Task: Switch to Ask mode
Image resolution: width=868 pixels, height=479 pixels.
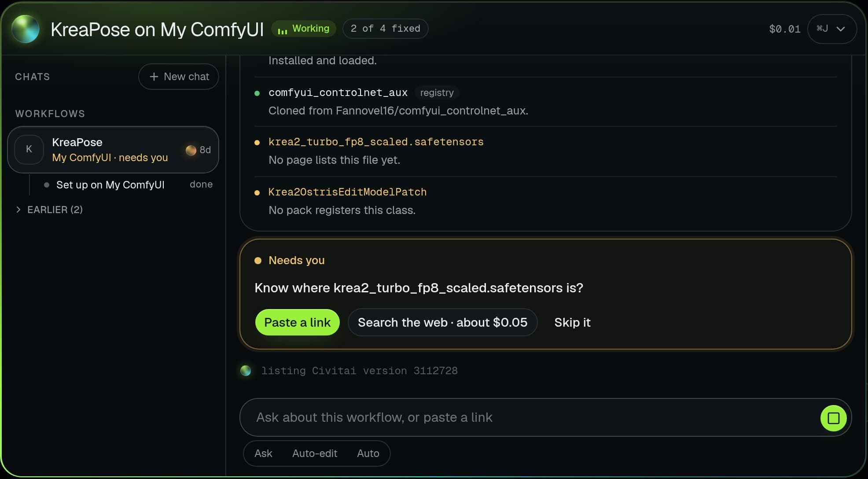Action: click(x=263, y=453)
